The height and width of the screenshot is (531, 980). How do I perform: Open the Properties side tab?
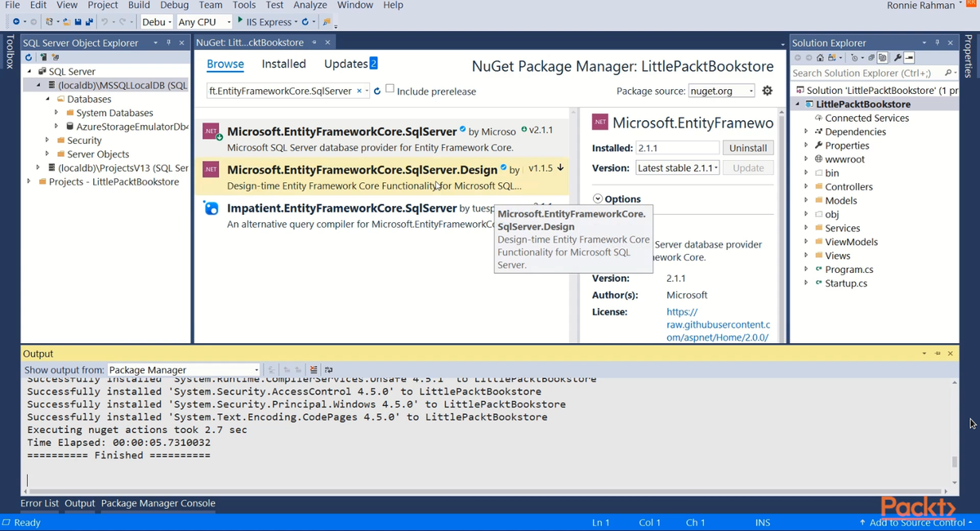click(x=969, y=56)
